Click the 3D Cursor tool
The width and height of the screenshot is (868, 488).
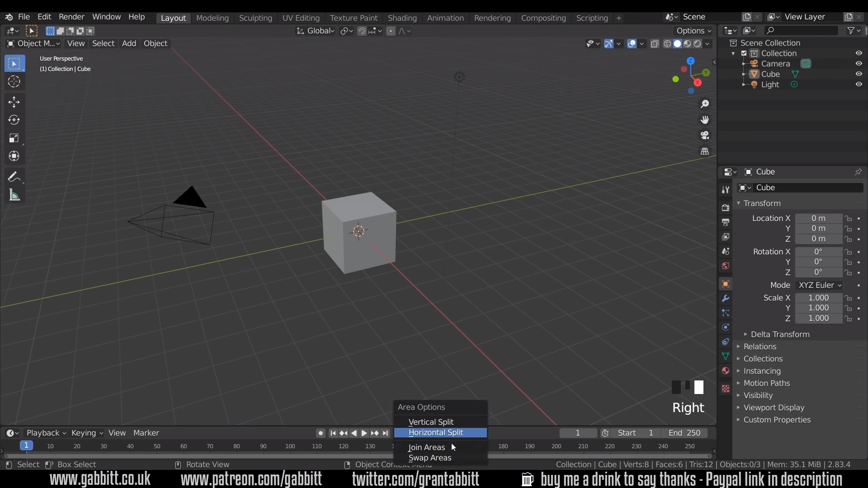point(14,82)
